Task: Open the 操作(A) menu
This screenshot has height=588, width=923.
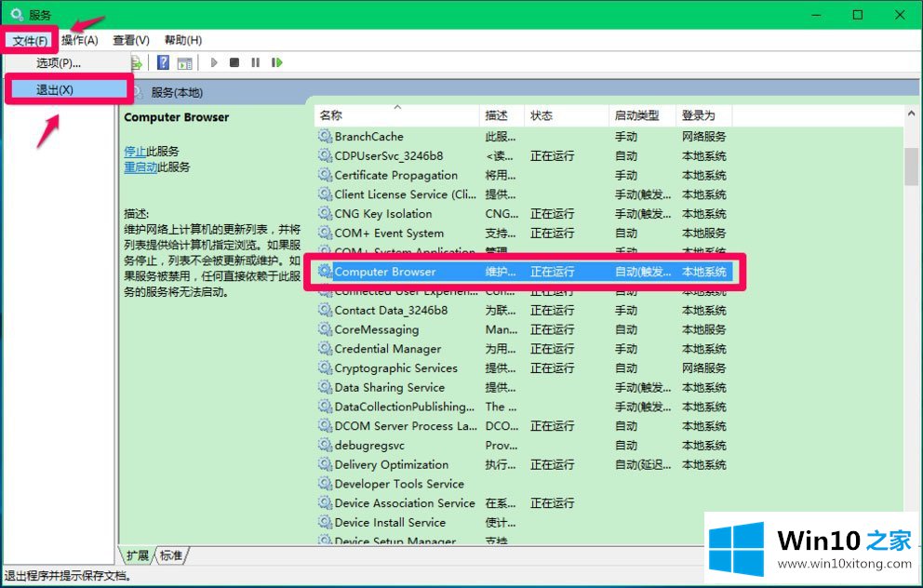Action: [x=80, y=40]
